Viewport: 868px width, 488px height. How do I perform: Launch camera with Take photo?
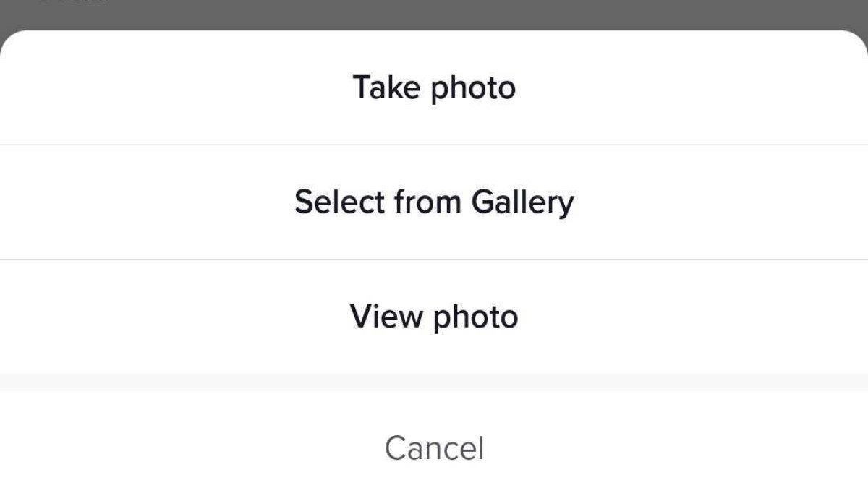tap(434, 87)
